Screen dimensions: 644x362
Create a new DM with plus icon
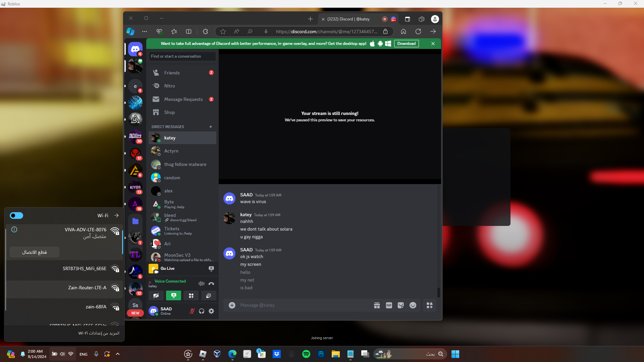pyautogui.click(x=211, y=127)
